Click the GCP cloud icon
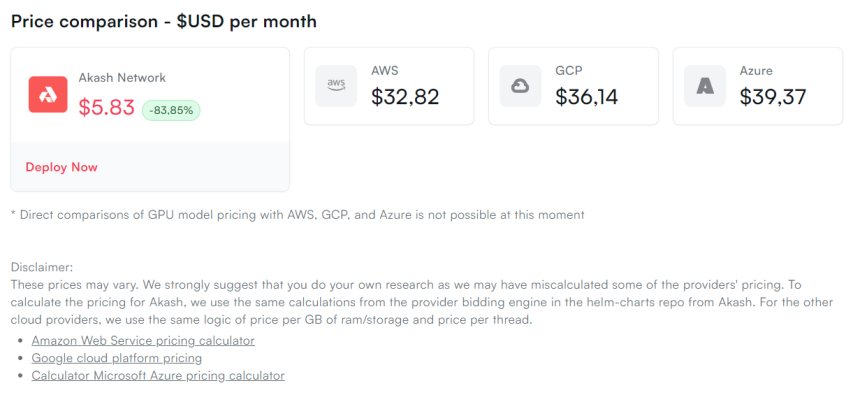The width and height of the screenshot is (860, 402). (x=520, y=86)
